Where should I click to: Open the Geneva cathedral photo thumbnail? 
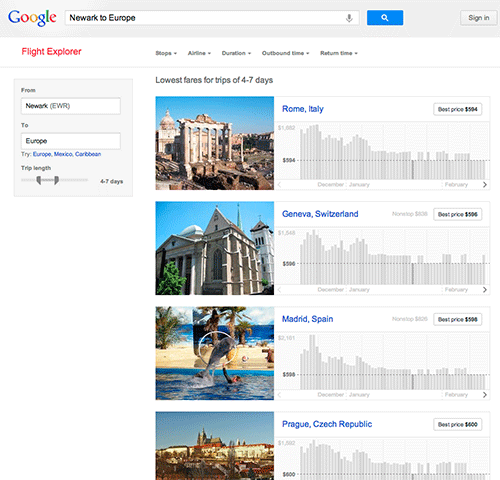215,248
